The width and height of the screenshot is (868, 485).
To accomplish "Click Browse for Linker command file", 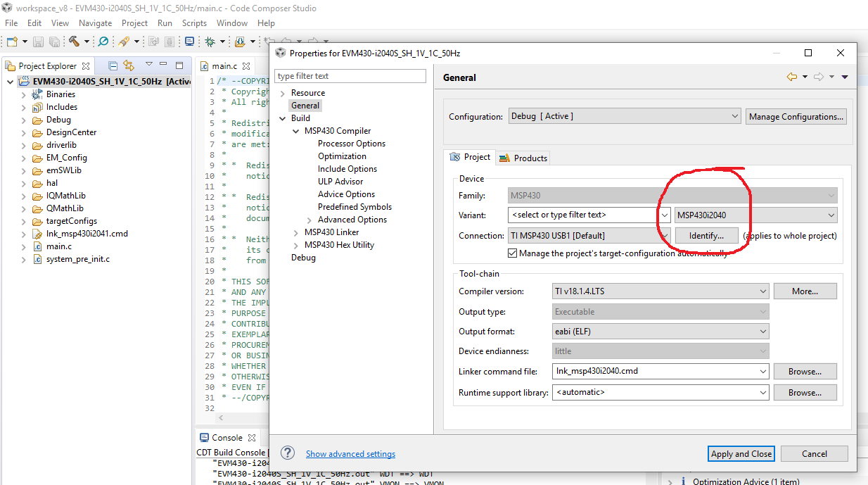I will (x=805, y=372).
